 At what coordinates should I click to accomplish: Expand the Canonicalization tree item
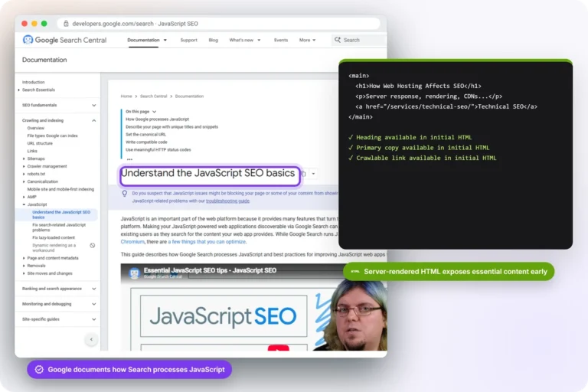coord(42,181)
